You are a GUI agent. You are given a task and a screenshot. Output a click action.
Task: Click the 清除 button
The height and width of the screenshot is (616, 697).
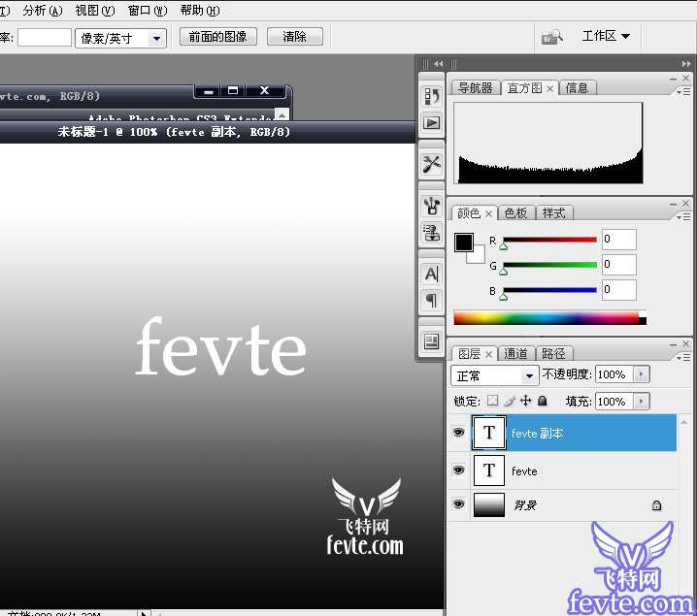pos(295,37)
